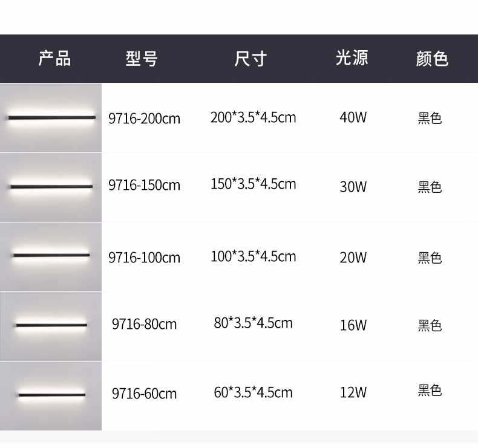The height and width of the screenshot is (448, 478).
Task: Select model 9716-80cm text
Action: [x=144, y=324]
